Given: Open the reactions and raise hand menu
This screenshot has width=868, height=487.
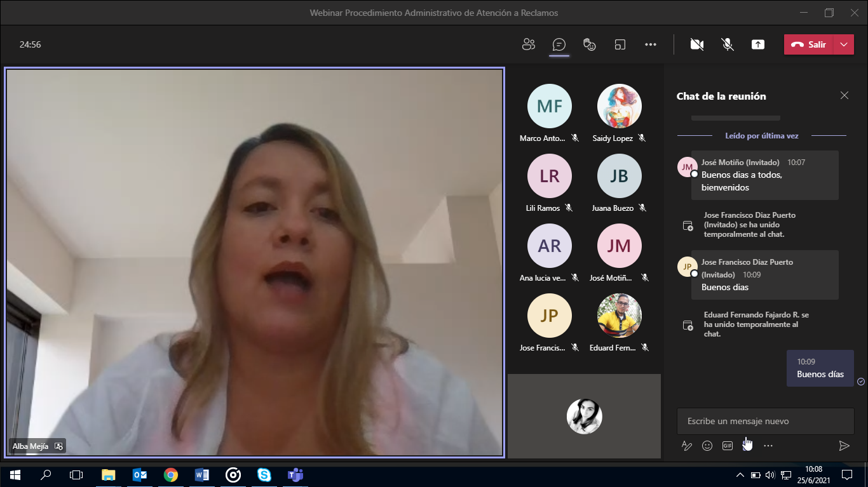Looking at the screenshot, I should coord(590,44).
